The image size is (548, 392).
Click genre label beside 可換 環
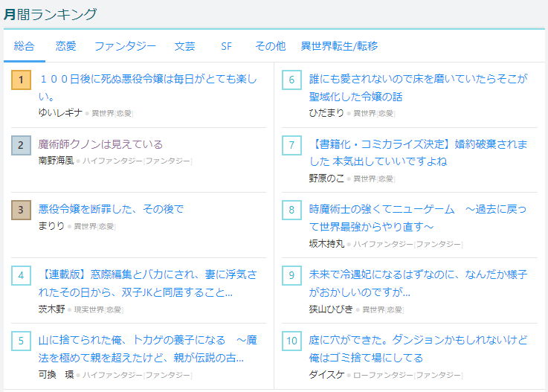pos(138,375)
